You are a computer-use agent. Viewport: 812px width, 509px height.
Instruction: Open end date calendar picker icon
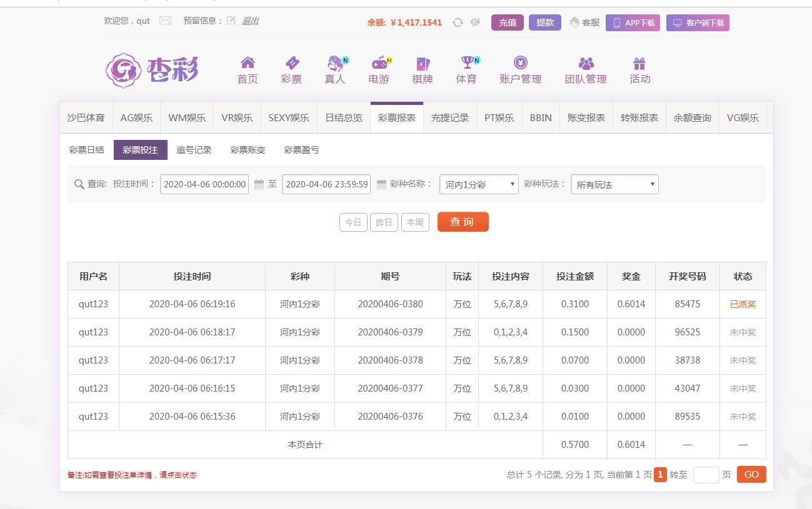point(381,184)
